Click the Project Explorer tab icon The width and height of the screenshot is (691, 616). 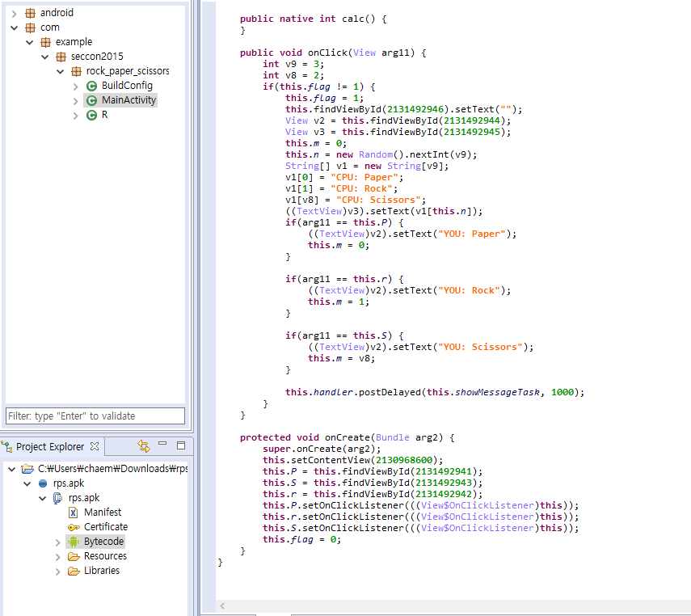[x=7, y=447]
